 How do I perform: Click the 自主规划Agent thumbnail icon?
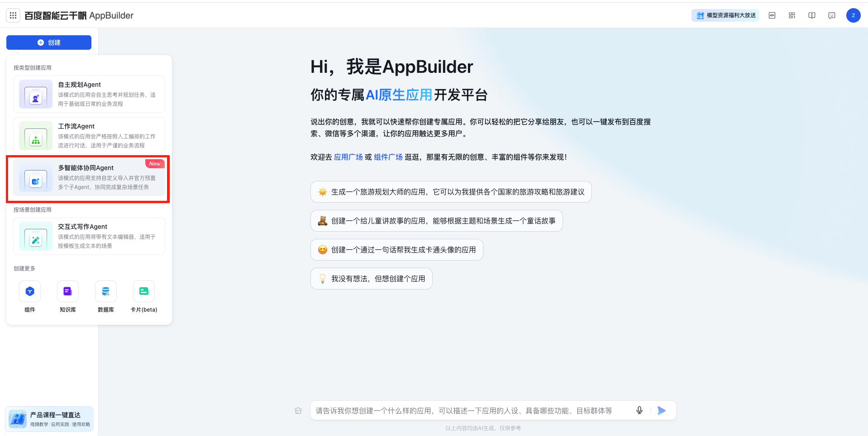(36, 94)
